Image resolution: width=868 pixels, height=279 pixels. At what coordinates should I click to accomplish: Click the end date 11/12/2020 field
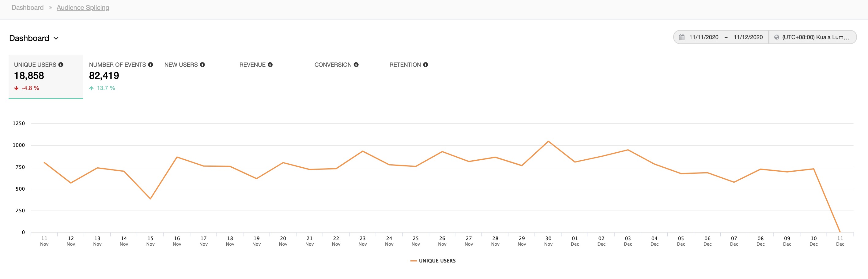pos(748,37)
